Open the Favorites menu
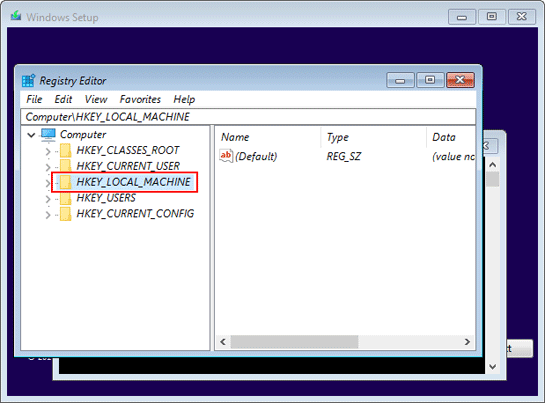The height and width of the screenshot is (403, 545). pyautogui.click(x=140, y=99)
